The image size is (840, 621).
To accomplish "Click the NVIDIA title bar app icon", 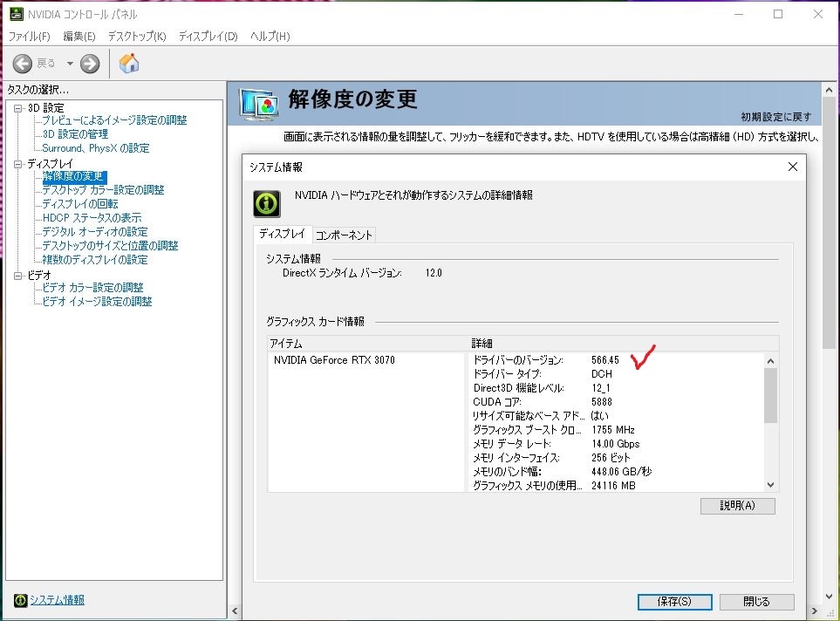I will [17, 14].
